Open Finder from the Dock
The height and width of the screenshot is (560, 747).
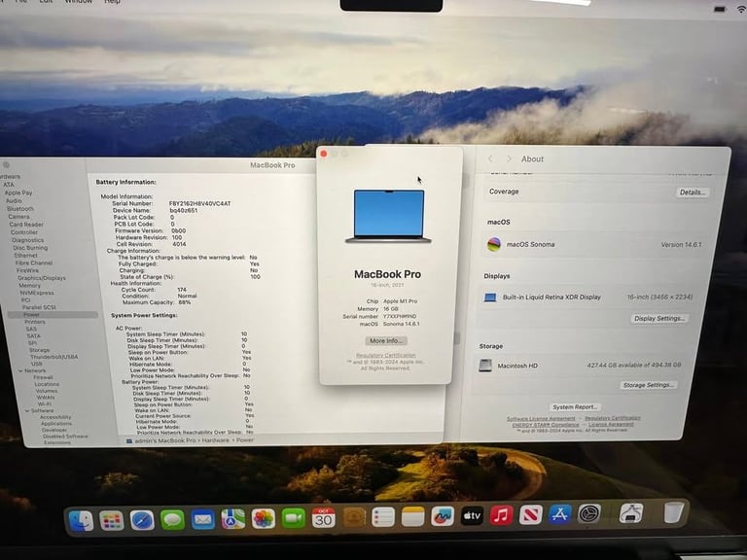(82, 520)
